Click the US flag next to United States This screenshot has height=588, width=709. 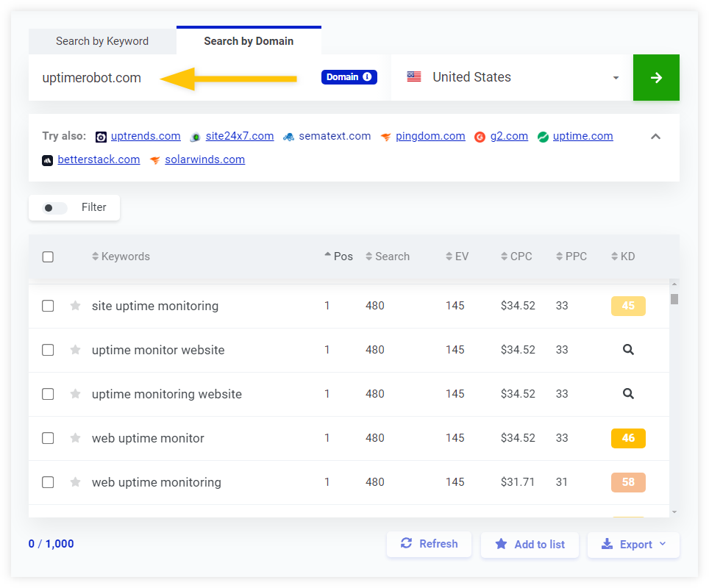click(413, 76)
